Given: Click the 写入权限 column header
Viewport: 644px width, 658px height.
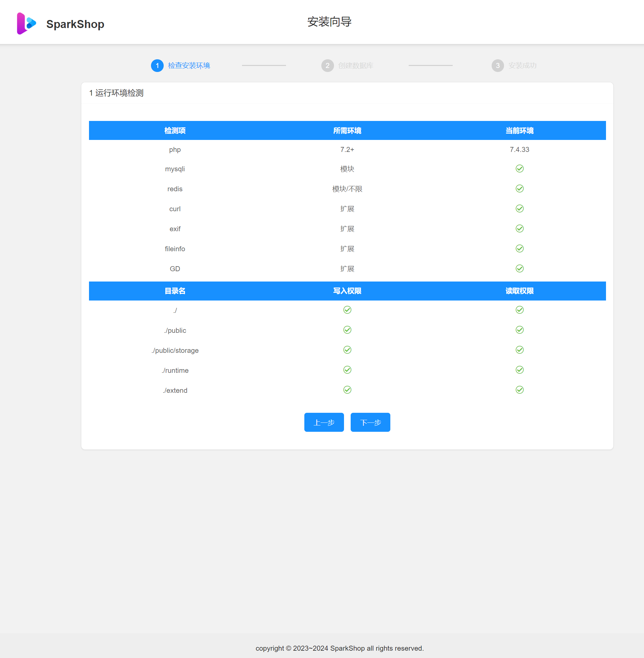Looking at the screenshot, I should pyautogui.click(x=347, y=291).
